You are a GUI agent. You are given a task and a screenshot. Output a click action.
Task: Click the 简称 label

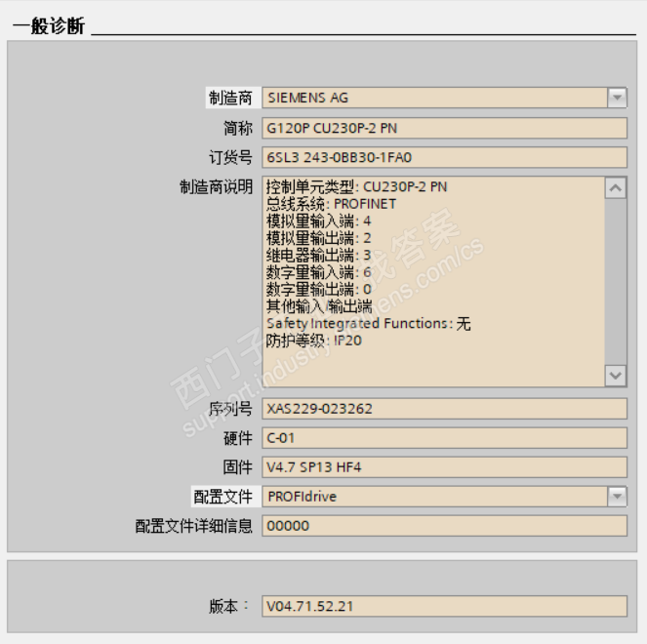(x=238, y=128)
